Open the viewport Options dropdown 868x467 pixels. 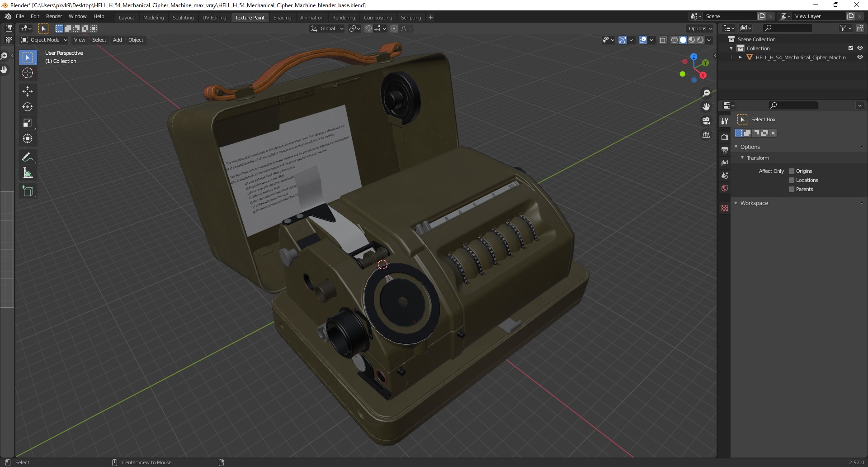point(700,29)
